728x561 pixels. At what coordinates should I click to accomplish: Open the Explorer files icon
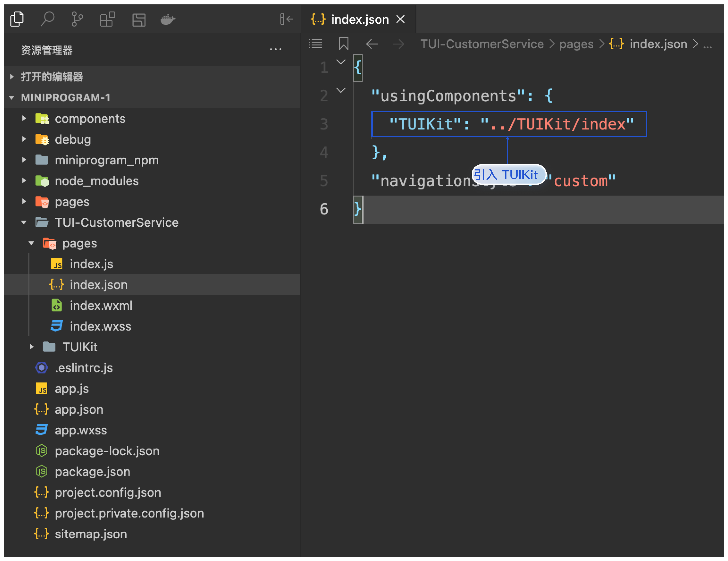(x=17, y=19)
